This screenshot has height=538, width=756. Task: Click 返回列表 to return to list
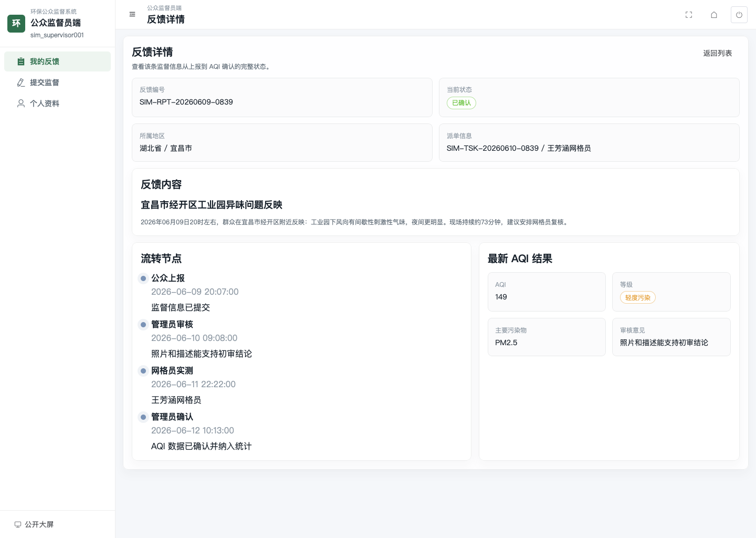718,53
